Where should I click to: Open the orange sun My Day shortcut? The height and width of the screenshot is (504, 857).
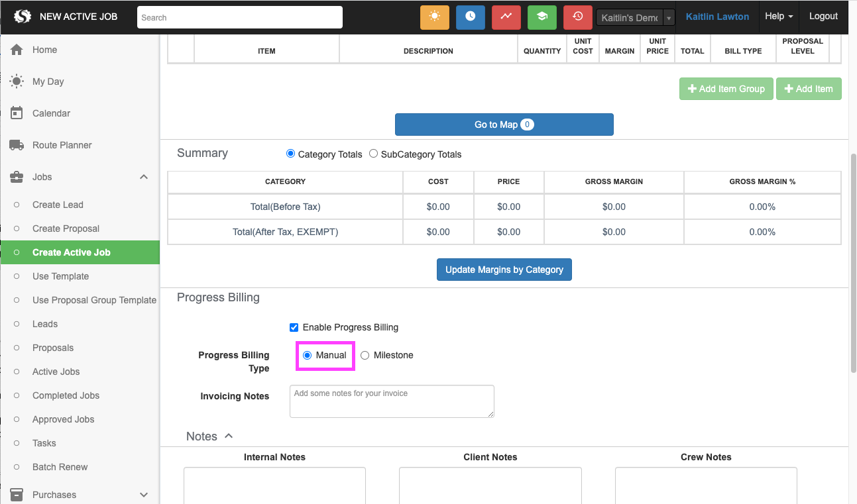tap(435, 17)
